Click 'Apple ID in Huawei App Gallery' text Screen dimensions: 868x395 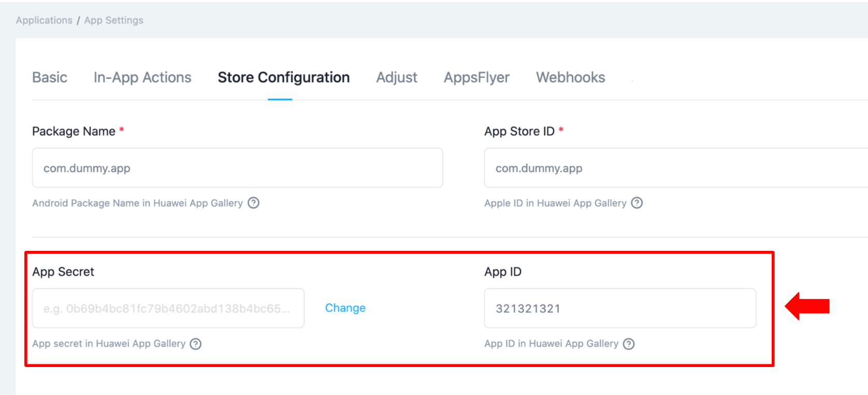[555, 203]
